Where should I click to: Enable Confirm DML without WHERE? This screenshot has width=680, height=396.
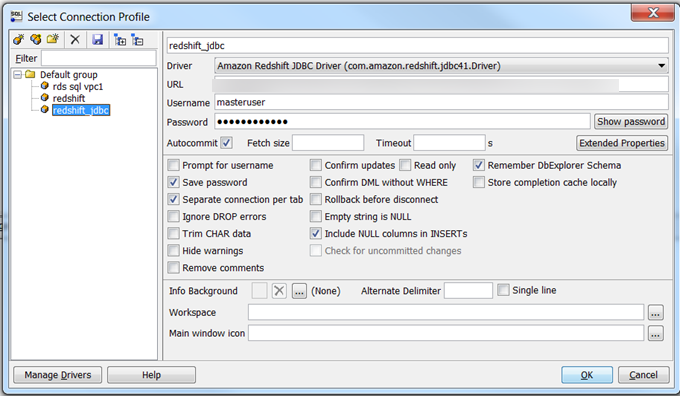(316, 182)
